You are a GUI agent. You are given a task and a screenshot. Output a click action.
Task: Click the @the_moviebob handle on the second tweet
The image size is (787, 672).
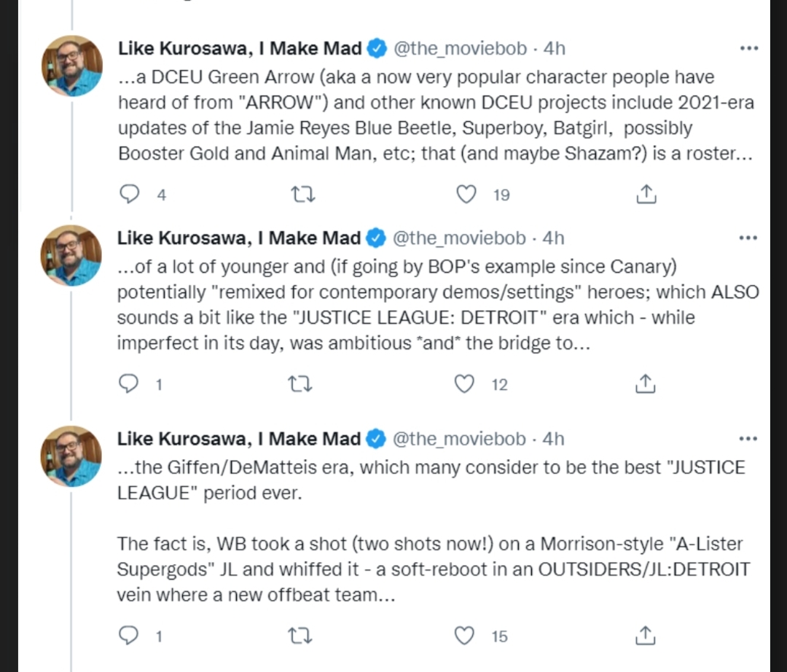(x=460, y=238)
